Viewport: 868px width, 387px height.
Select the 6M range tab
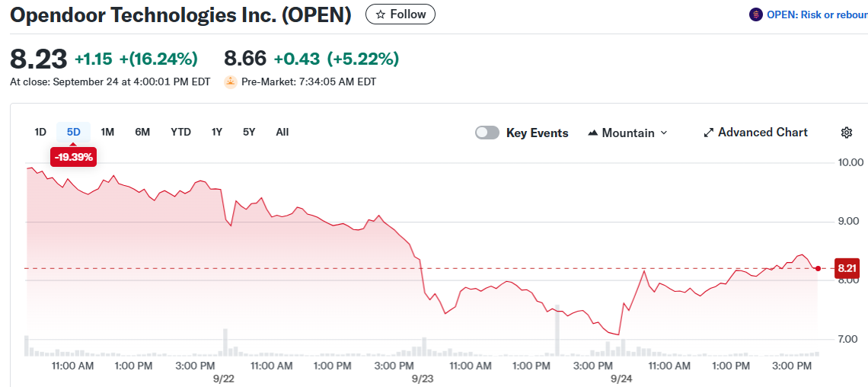pos(142,132)
